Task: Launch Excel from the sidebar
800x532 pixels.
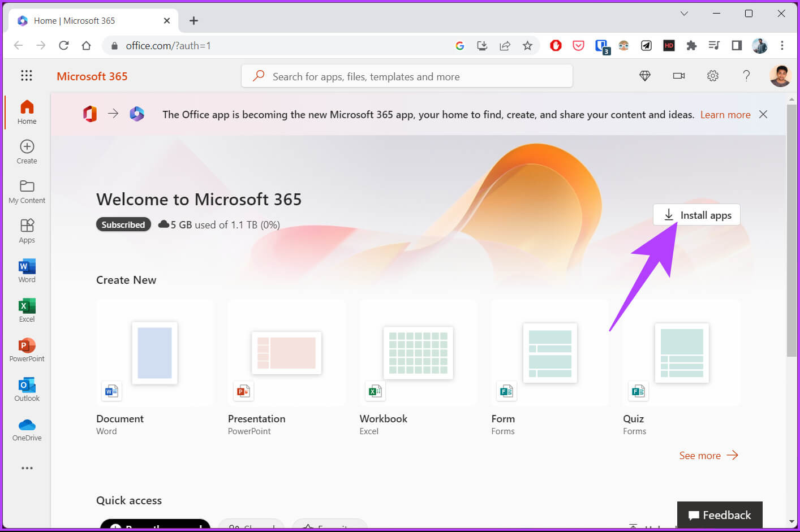Action: 27,310
